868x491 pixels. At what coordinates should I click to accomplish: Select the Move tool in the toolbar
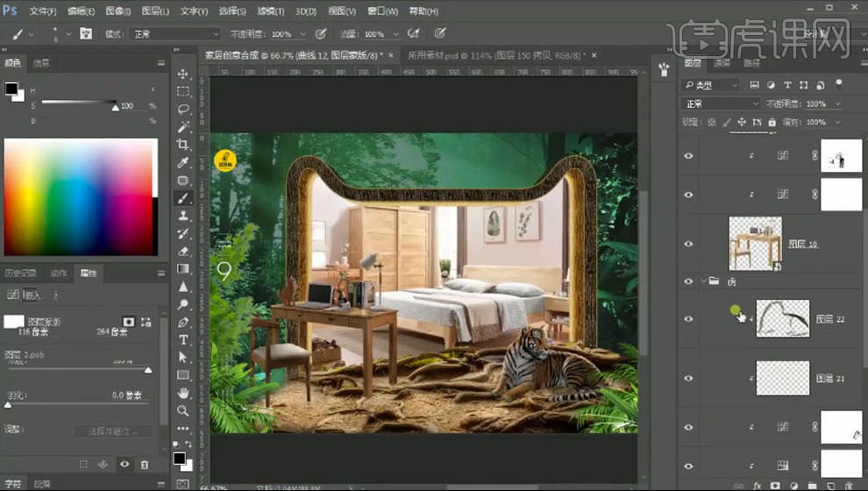(183, 74)
